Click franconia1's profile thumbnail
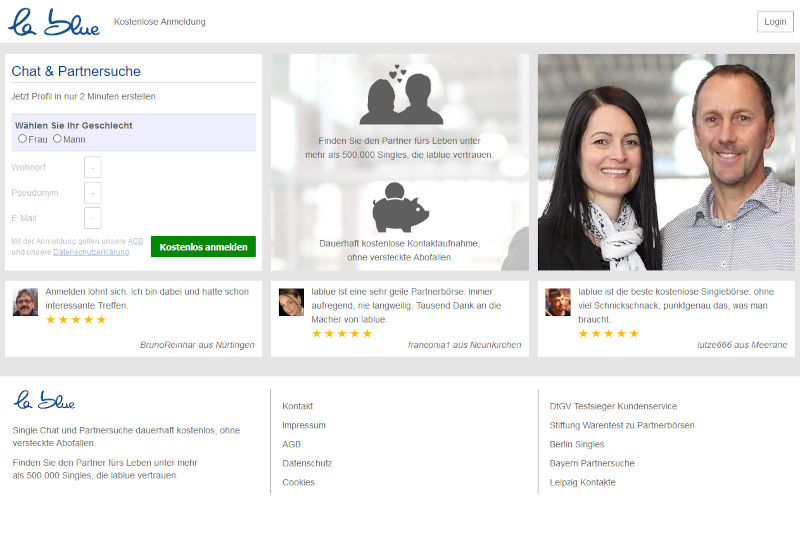 [x=291, y=302]
